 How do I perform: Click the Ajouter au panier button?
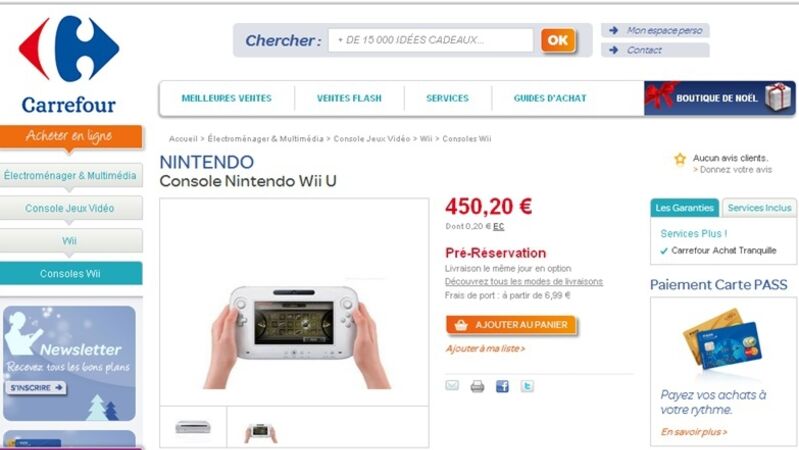tap(511, 325)
